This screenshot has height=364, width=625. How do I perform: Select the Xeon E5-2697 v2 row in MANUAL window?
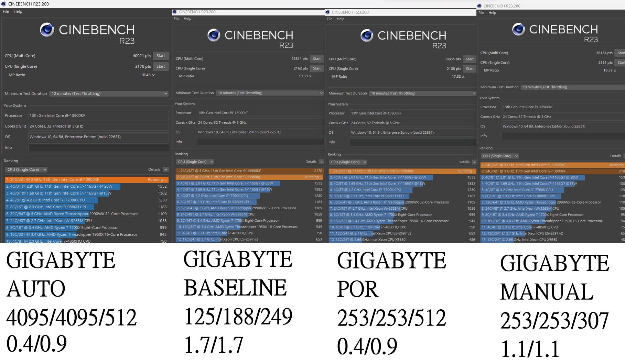click(x=553, y=233)
